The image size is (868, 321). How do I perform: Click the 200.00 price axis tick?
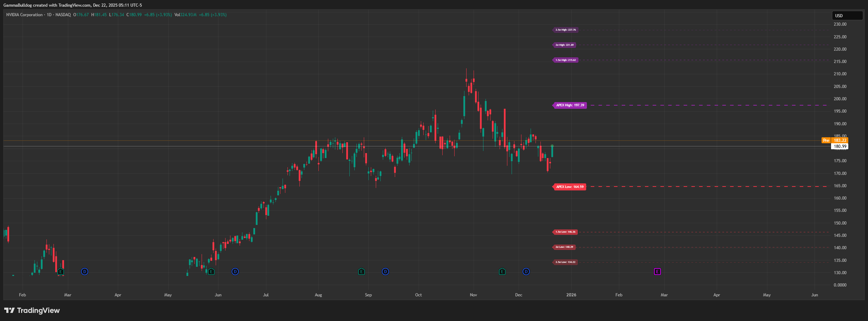pos(840,99)
